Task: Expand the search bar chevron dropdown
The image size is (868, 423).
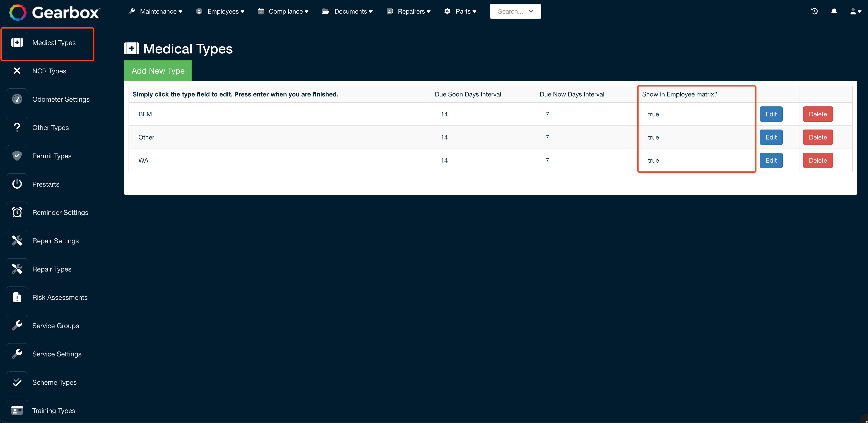Action: coord(531,11)
